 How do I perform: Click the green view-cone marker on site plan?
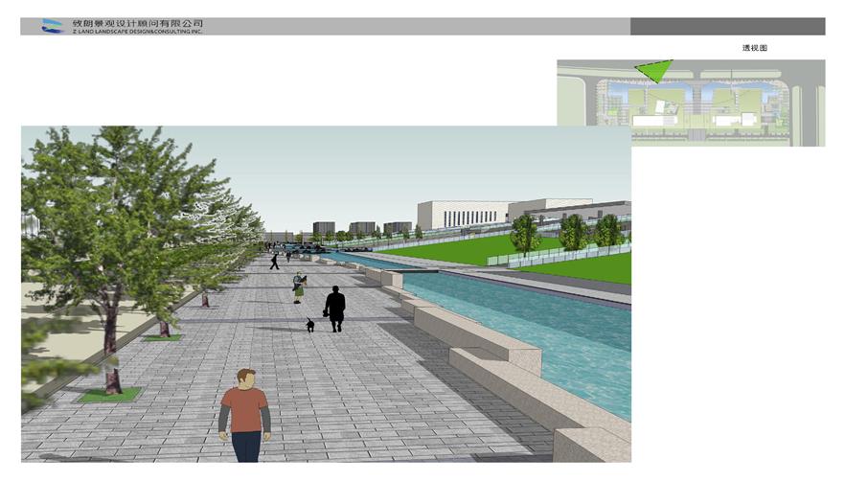[654, 71]
